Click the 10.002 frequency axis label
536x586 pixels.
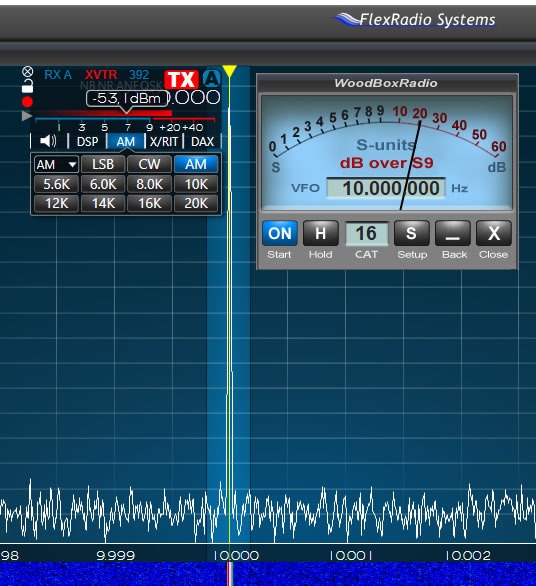(468, 555)
